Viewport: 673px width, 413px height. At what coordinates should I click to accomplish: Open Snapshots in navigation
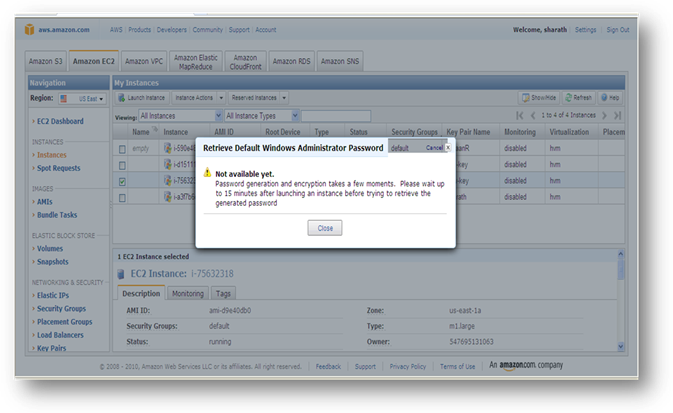(52, 261)
